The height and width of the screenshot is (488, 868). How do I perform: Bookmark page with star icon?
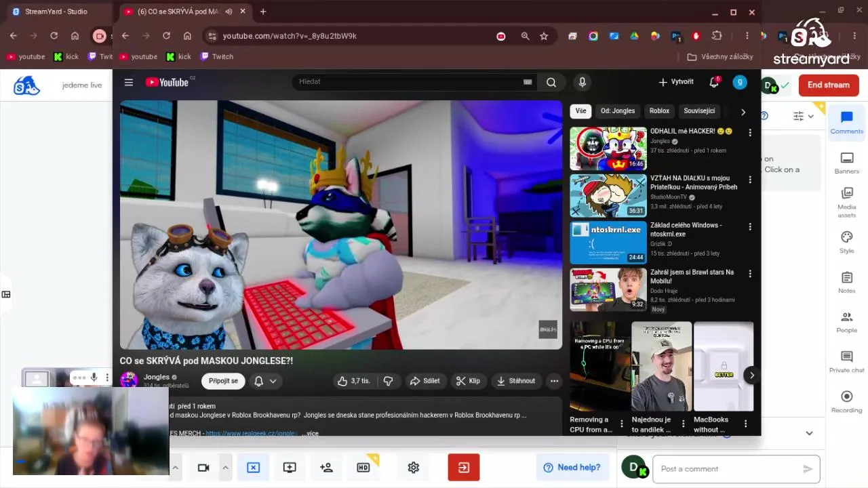coord(544,36)
